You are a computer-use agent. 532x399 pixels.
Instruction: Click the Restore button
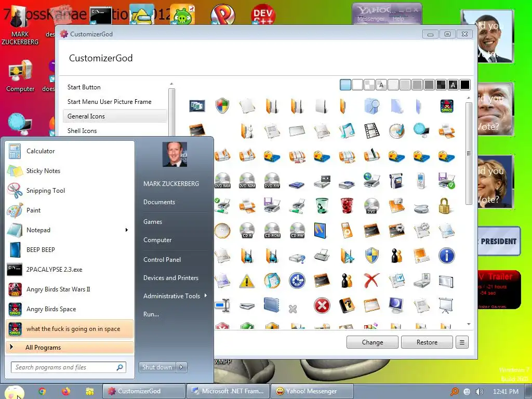coord(427,342)
